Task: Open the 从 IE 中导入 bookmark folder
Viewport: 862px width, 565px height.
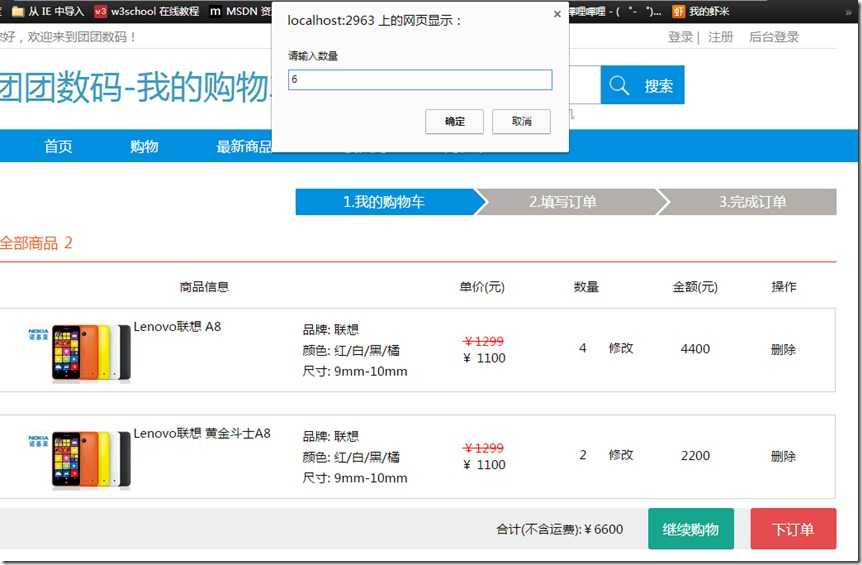Action: click(48, 11)
